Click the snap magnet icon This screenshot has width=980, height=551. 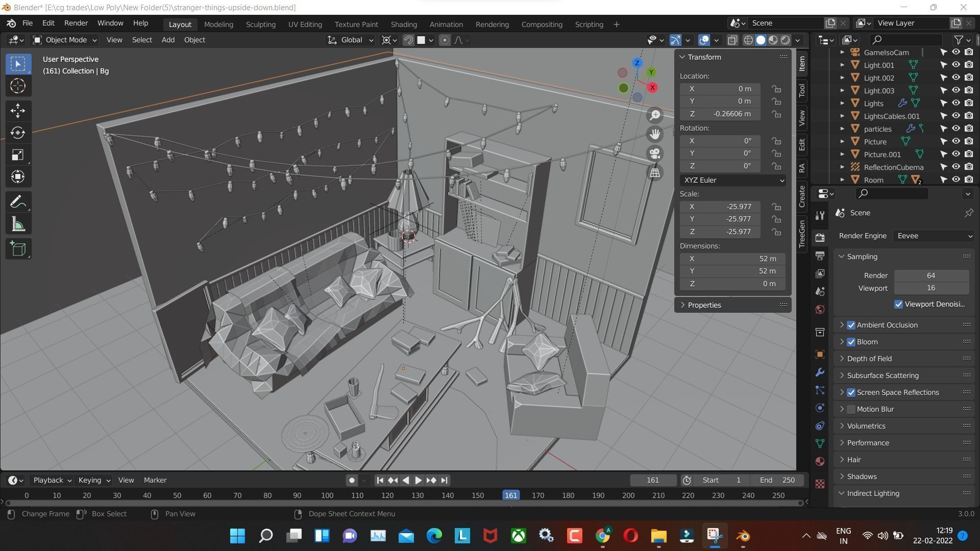(x=408, y=40)
